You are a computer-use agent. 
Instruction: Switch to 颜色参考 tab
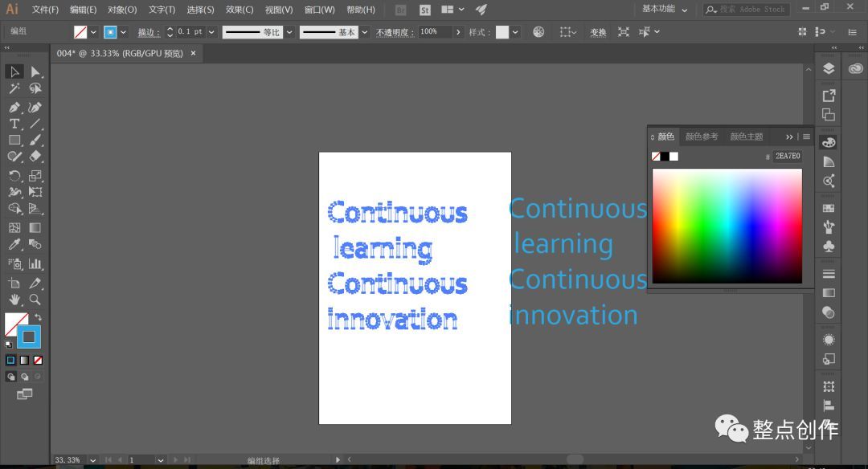(x=702, y=137)
